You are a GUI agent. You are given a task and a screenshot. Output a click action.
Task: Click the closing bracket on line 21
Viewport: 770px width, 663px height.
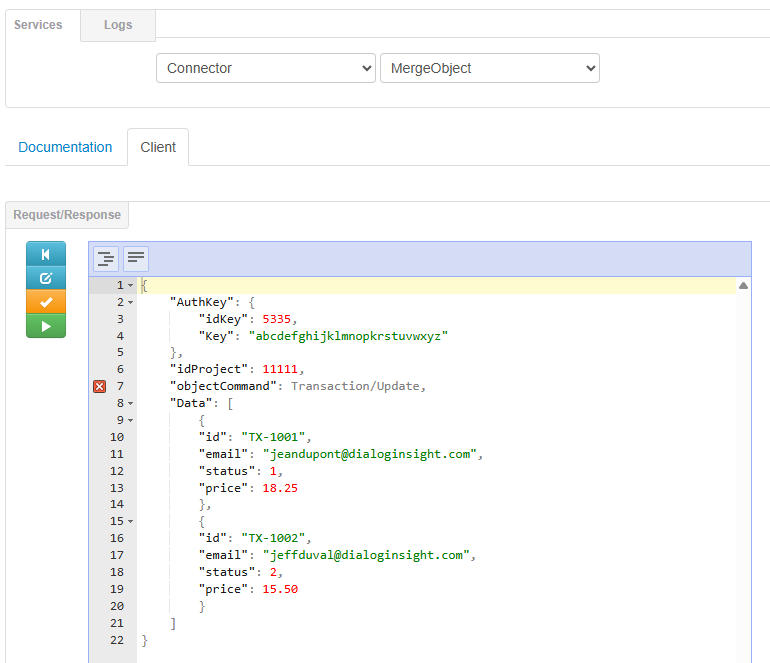coord(173,623)
